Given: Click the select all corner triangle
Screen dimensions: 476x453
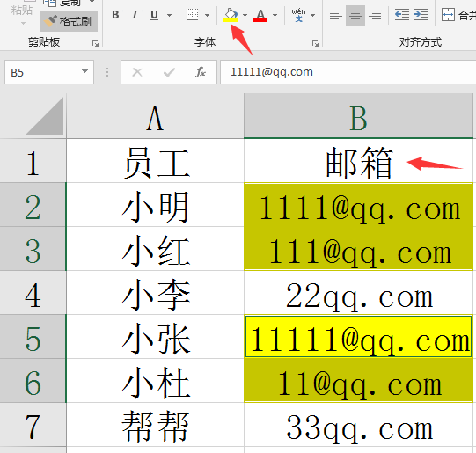Looking at the screenshot, I should pos(44,116).
